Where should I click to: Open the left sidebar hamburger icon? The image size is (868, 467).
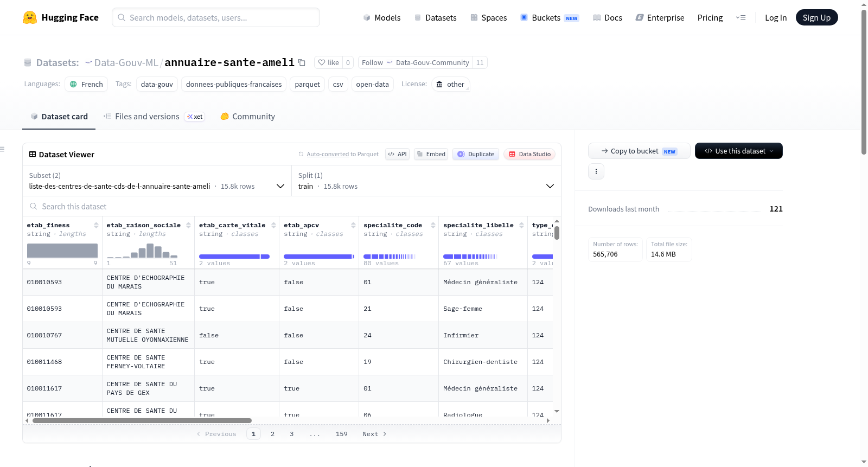click(3, 149)
